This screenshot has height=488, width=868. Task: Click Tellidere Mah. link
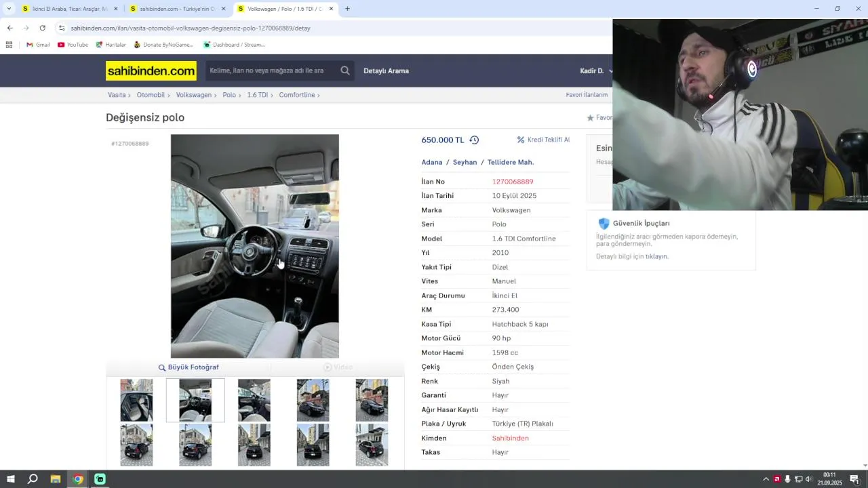pyautogui.click(x=511, y=162)
